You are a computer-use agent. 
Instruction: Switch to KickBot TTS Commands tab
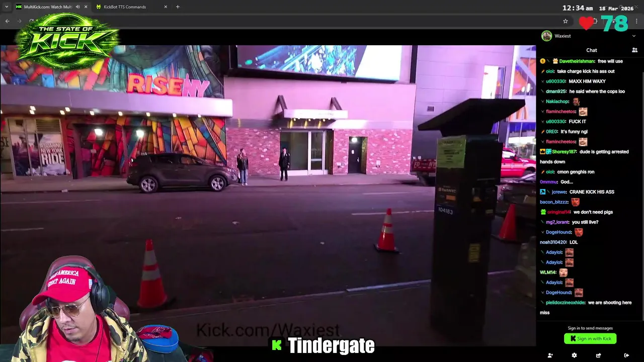pyautogui.click(x=125, y=7)
